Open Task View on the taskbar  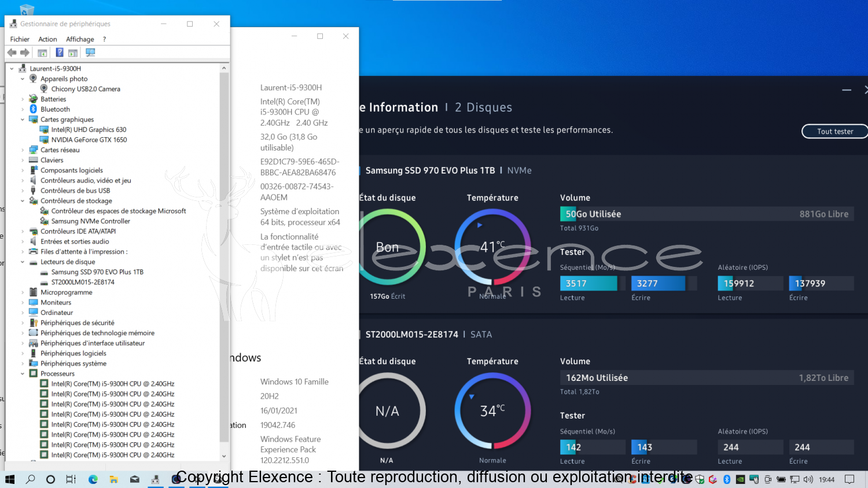click(x=71, y=479)
